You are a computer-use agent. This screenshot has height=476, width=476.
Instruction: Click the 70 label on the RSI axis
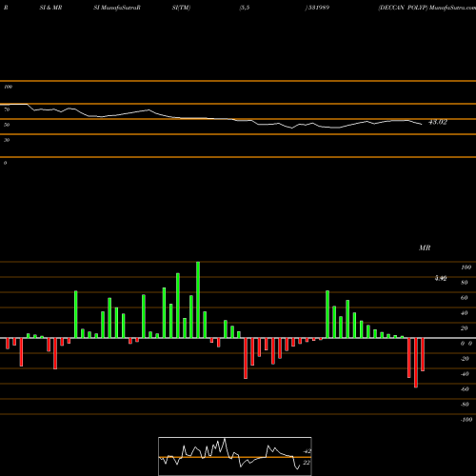[7, 109]
